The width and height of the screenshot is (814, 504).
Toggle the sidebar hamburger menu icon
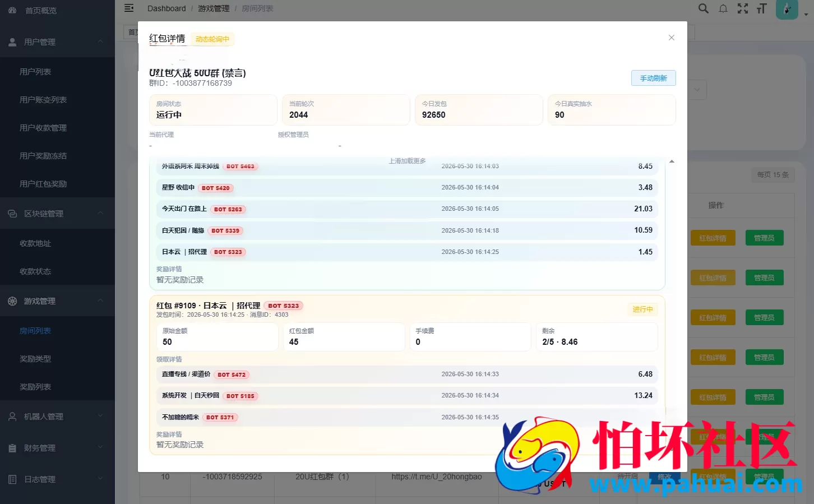pos(129,8)
